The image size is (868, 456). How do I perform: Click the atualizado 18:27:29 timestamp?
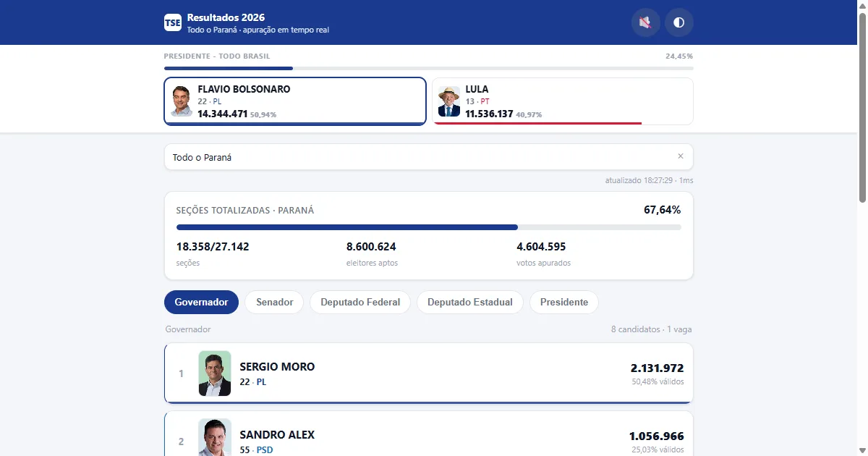649,180
